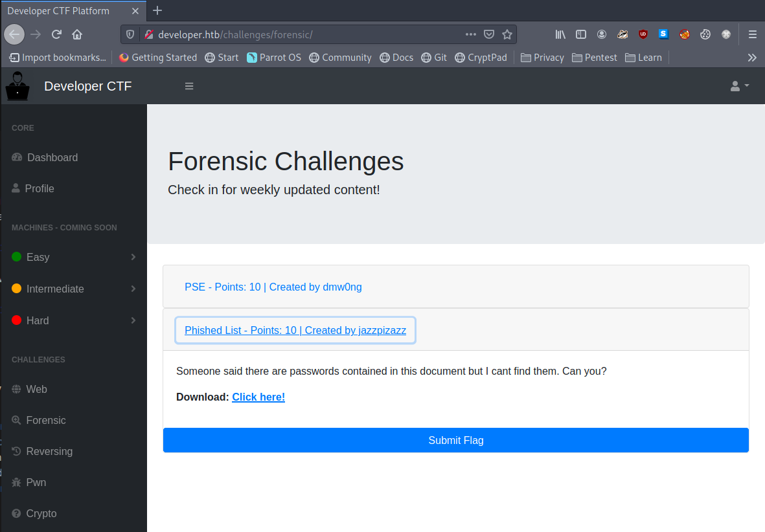This screenshot has height=532, width=765.
Task: Open the Firefox library icon
Action: coord(560,34)
